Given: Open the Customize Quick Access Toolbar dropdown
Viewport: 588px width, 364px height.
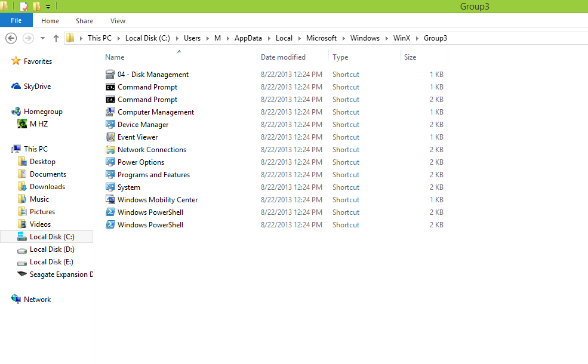Looking at the screenshot, I should click(x=48, y=7).
